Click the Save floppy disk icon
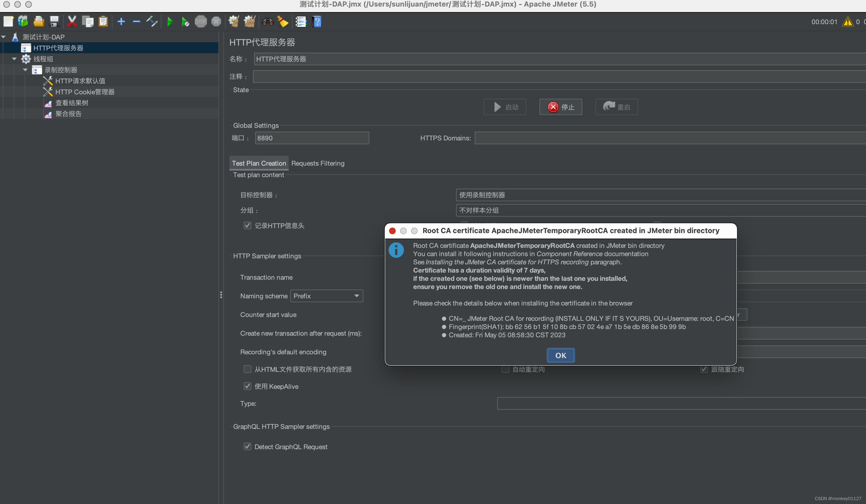 (x=54, y=22)
